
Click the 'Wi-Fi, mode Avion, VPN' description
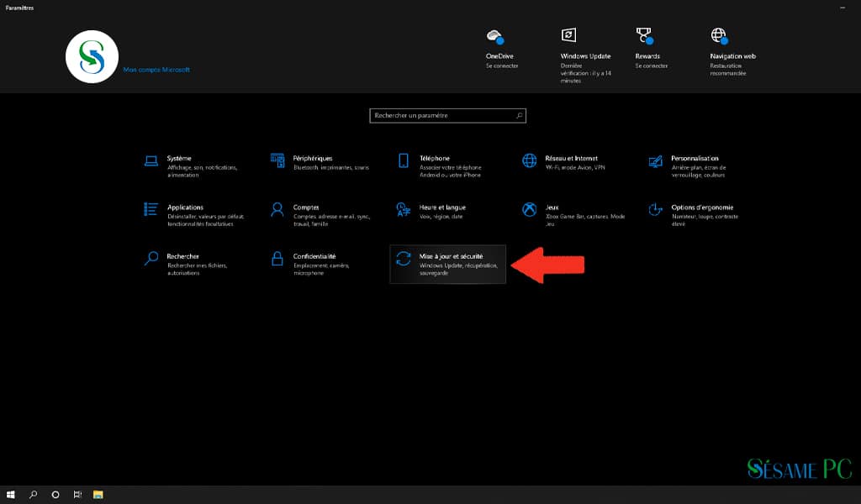click(x=575, y=167)
